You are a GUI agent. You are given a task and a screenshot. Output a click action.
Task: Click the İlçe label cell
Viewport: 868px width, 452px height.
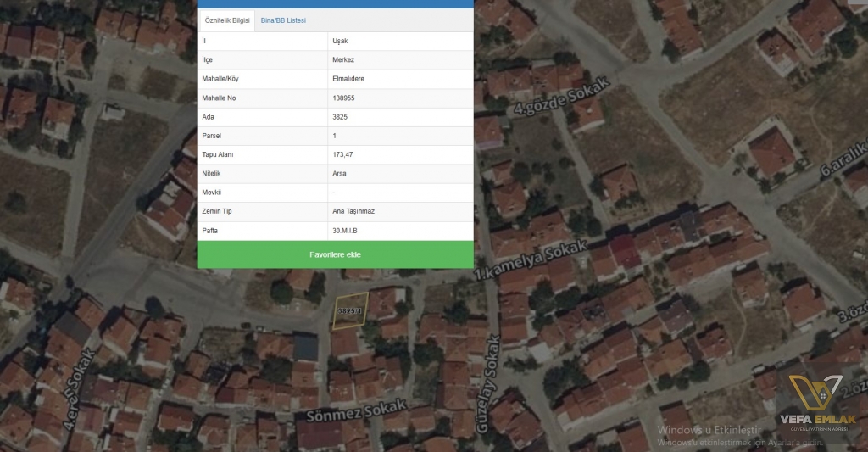[x=263, y=60]
